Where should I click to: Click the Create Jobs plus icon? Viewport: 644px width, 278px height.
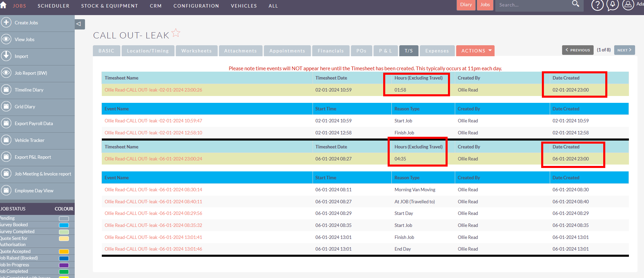tap(6, 23)
